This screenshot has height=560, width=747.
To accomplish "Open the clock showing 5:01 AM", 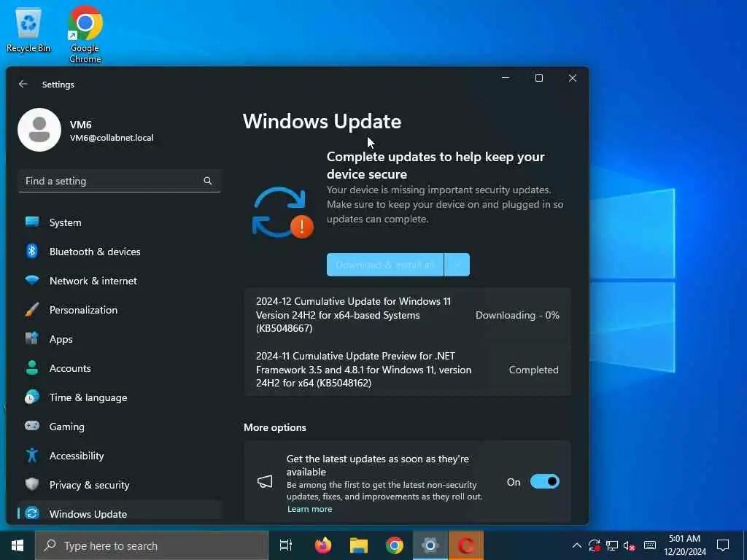I will (x=684, y=545).
